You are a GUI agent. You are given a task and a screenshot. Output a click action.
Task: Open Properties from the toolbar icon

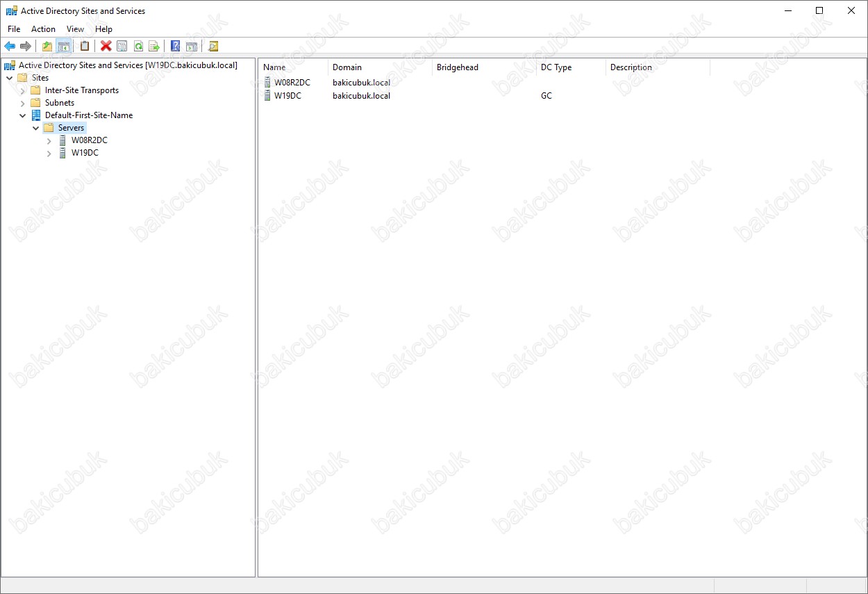pyautogui.click(x=122, y=47)
